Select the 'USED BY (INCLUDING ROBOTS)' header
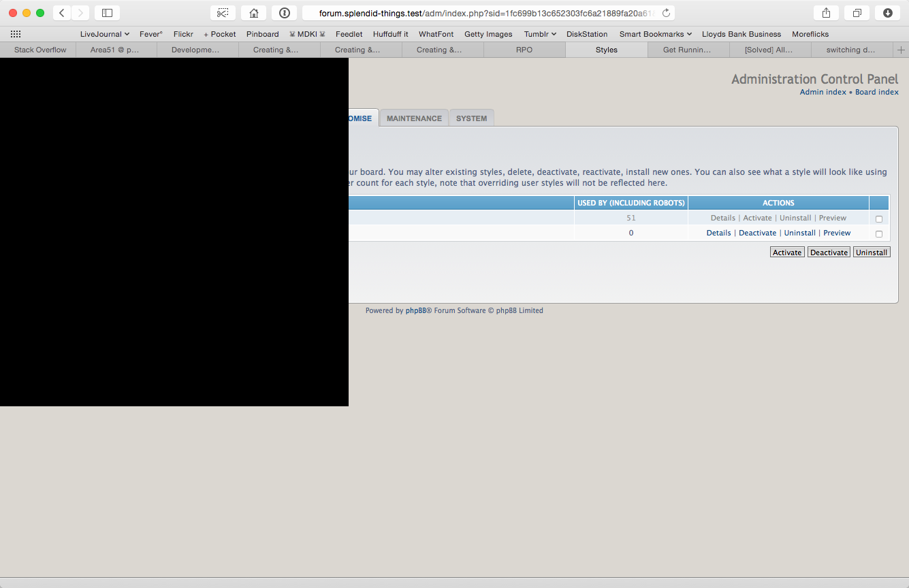The height and width of the screenshot is (588, 909). [x=631, y=203]
